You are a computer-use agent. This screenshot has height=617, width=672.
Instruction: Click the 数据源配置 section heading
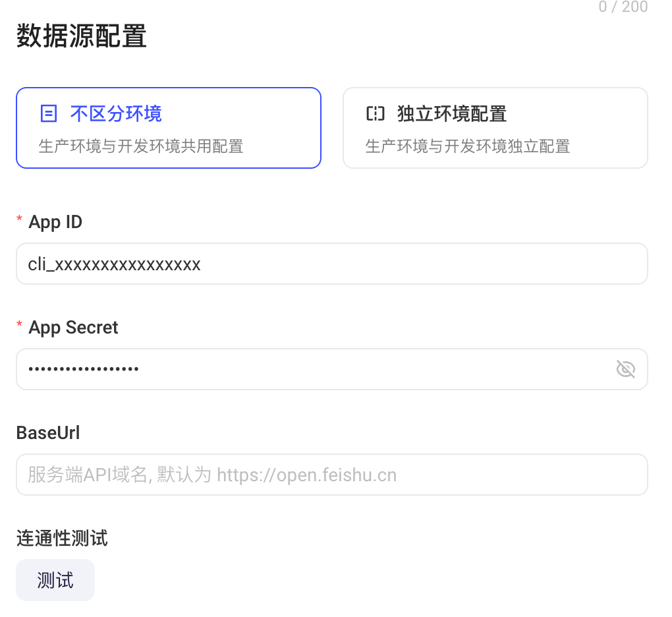click(82, 36)
